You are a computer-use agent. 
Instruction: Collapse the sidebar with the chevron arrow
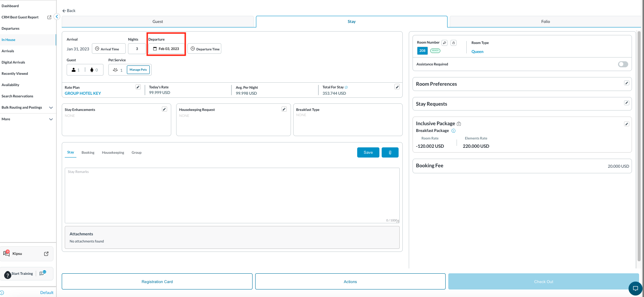point(57,17)
